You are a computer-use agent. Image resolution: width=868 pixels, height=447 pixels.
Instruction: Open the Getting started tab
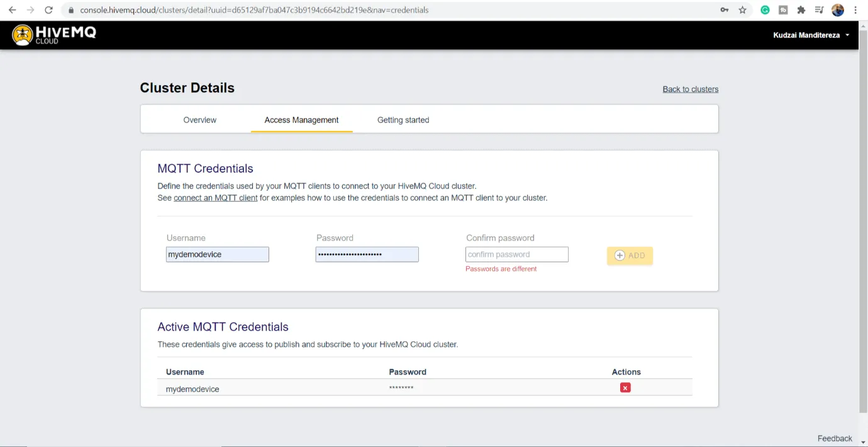click(x=403, y=120)
